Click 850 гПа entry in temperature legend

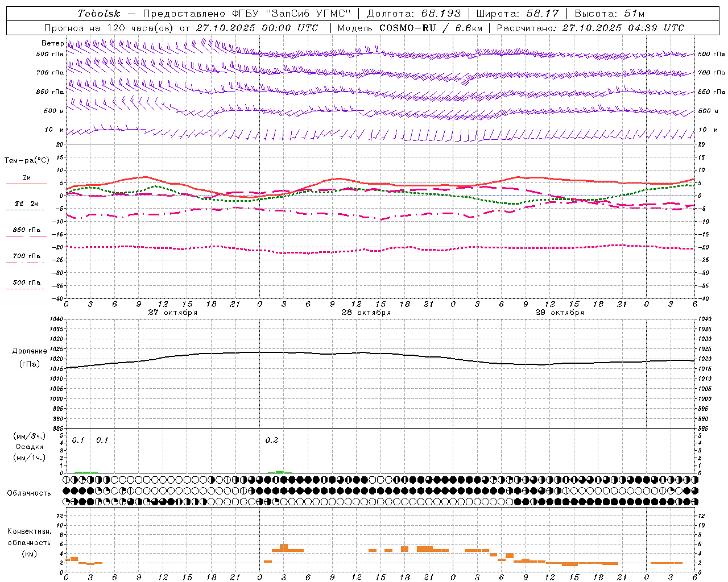point(27,230)
